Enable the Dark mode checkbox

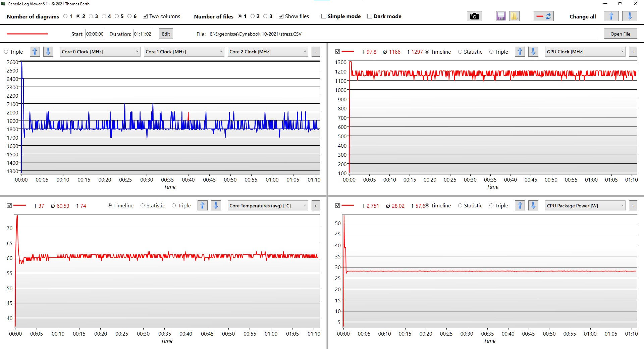point(370,16)
